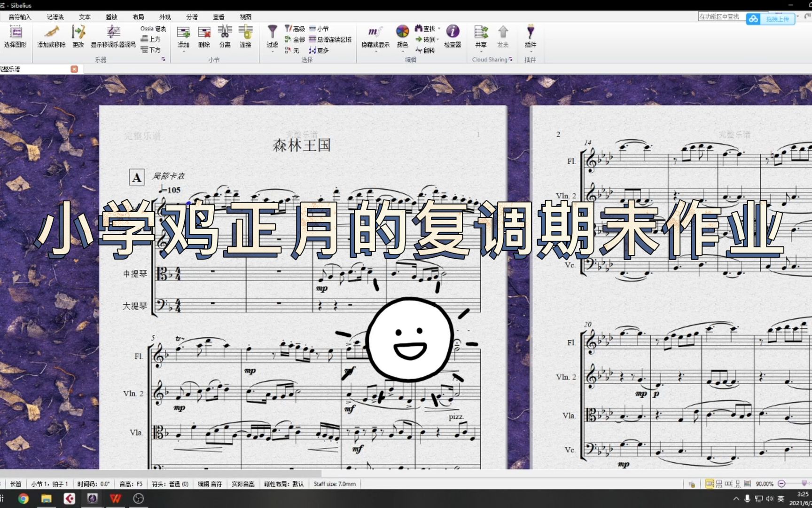This screenshot has height=508, width=812.
Task: Click Select None (无) in the Select group
Action: point(292,50)
